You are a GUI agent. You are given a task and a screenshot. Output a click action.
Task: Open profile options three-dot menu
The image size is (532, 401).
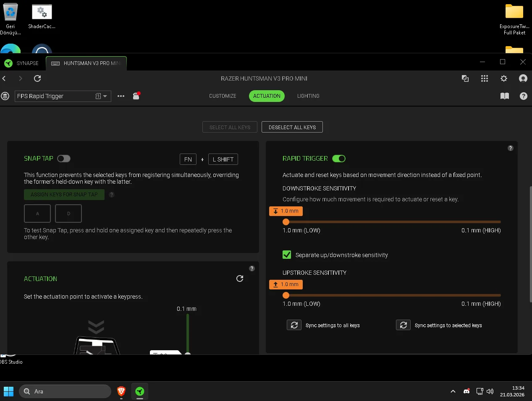pyautogui.click(x=121, y=96)
